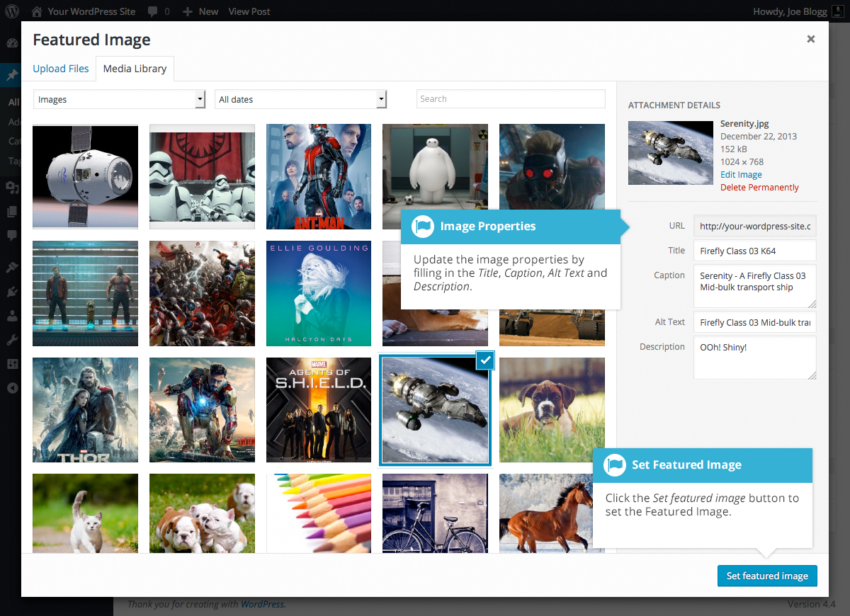Select the Guardians lineup thumbnail
850x616 pixels.
click(85, 293)
